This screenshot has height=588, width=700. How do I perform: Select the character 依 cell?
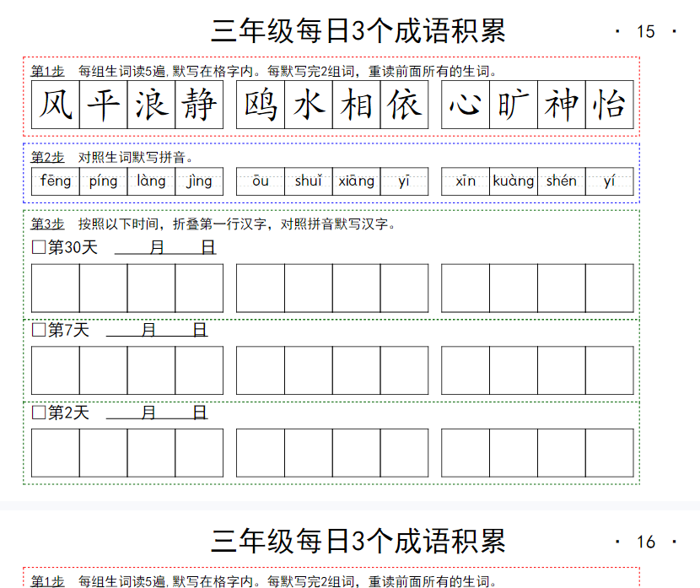[404, 105]
